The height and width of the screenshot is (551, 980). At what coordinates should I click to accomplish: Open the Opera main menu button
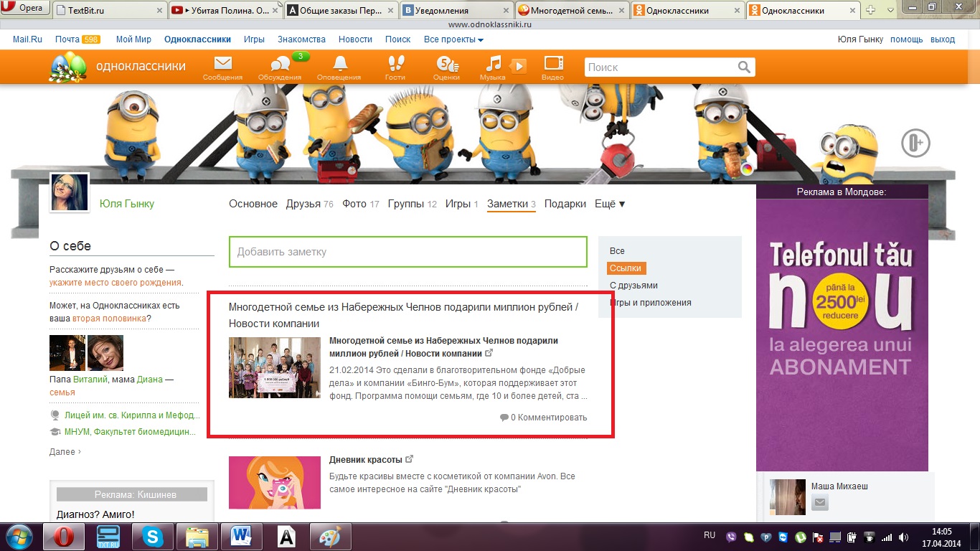click(24, 9)
